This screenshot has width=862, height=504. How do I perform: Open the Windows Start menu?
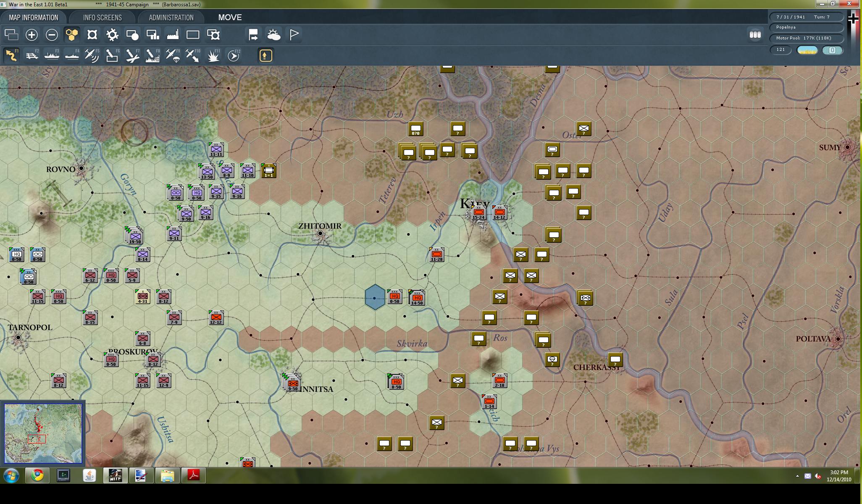[11, 476]
